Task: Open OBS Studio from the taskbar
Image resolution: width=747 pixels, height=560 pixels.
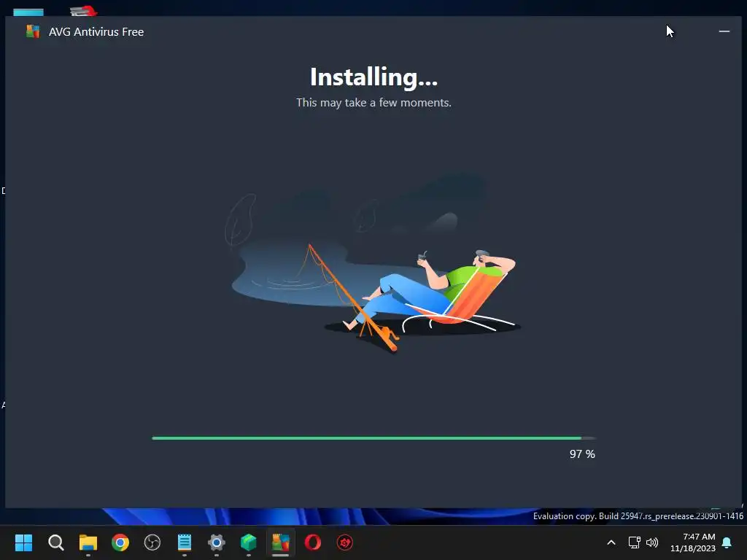Action: click(152, 542)
